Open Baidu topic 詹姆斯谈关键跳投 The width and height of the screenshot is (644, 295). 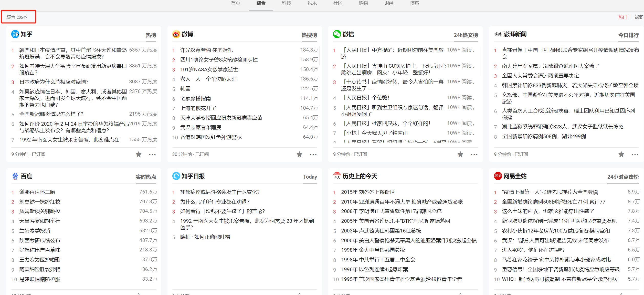click(40, 211)
